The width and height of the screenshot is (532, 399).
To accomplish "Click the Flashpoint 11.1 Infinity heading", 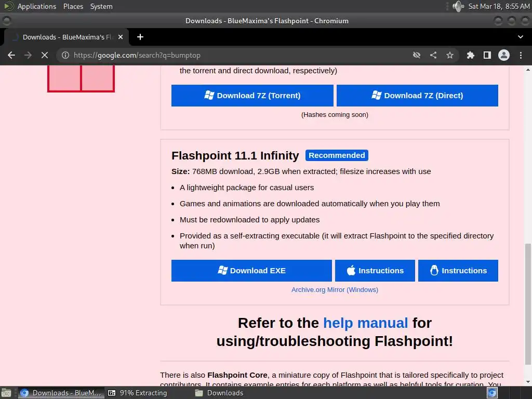I will point(235,155).
